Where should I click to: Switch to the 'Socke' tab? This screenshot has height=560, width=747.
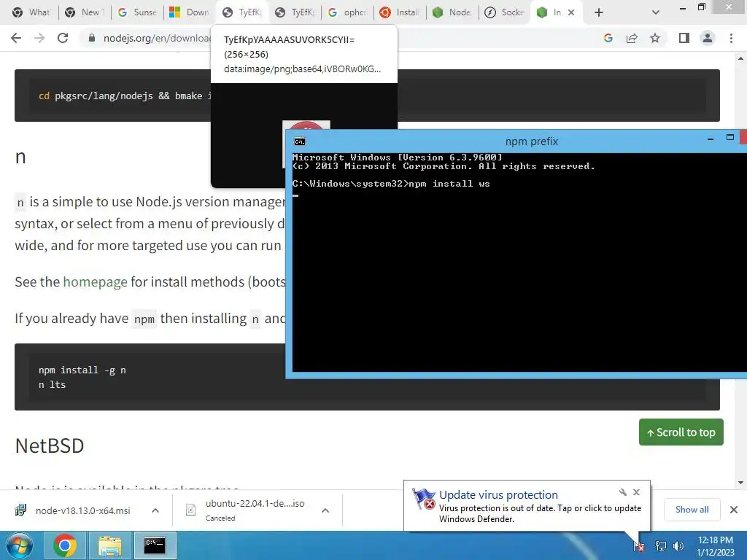click(x=504, y=12)
